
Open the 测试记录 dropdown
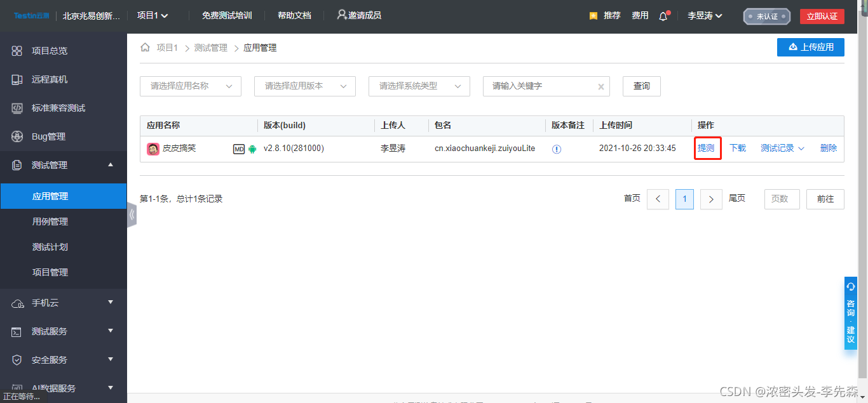pyautogui.click(x=783, y=149)
